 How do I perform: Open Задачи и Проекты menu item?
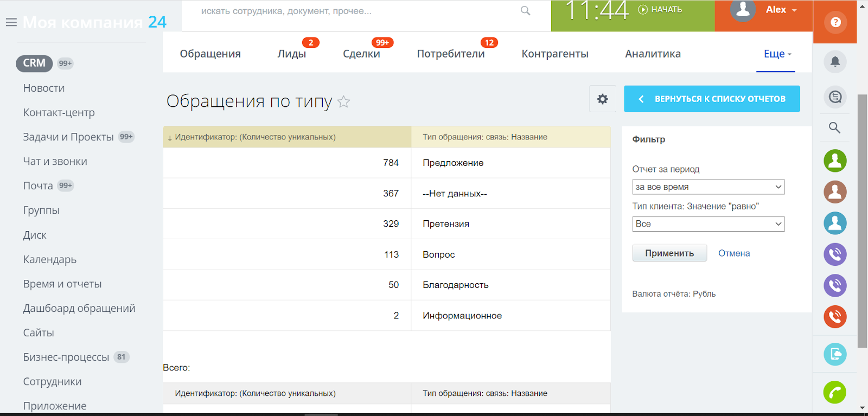click(68, 137)
